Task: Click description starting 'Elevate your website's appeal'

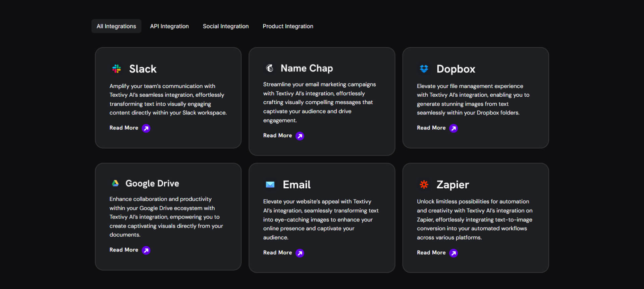Action: (x=321, y=220)
